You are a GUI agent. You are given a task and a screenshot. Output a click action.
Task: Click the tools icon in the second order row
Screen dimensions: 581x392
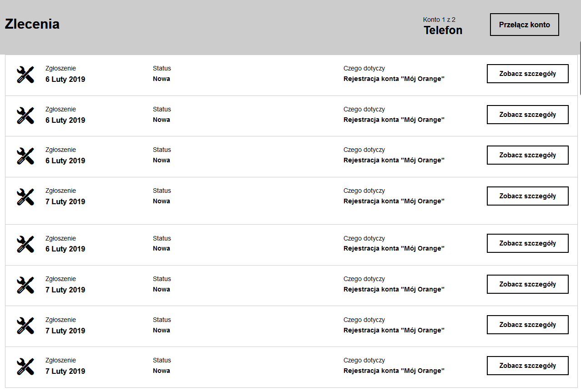(x=25, y=115)
